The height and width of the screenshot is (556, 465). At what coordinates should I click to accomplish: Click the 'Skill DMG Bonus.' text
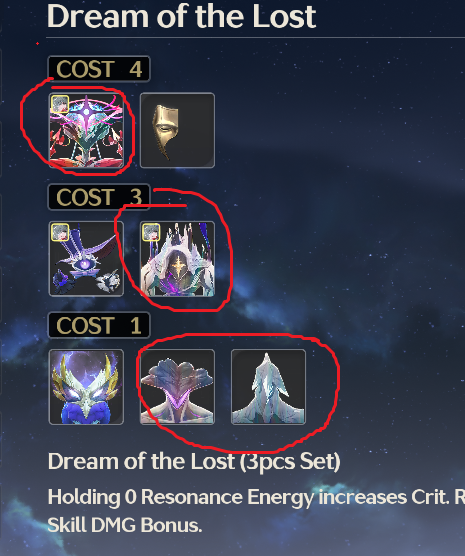[x=124, y=525]
